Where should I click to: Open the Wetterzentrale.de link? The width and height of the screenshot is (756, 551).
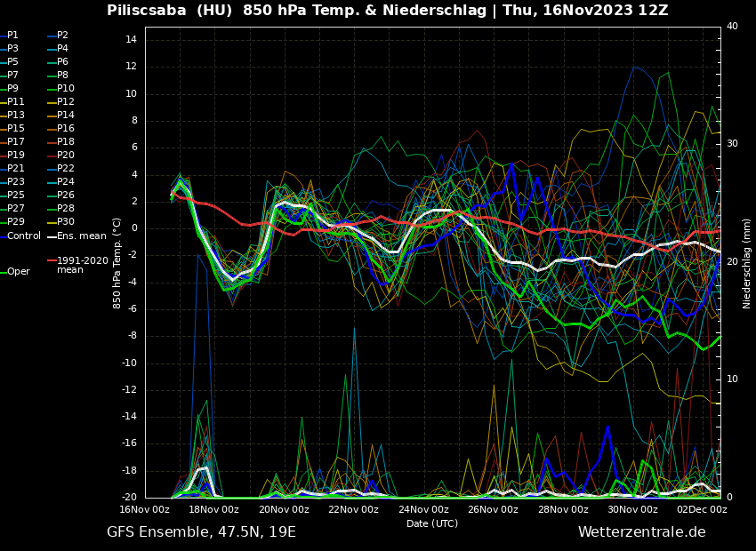pyautogui.click(x=641, y=532)
